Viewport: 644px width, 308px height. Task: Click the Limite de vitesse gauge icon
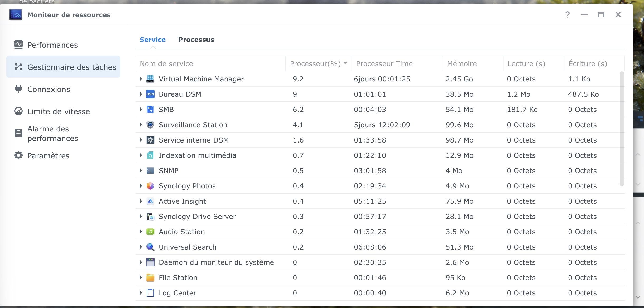pyautogui.click(x=18, y=111)
